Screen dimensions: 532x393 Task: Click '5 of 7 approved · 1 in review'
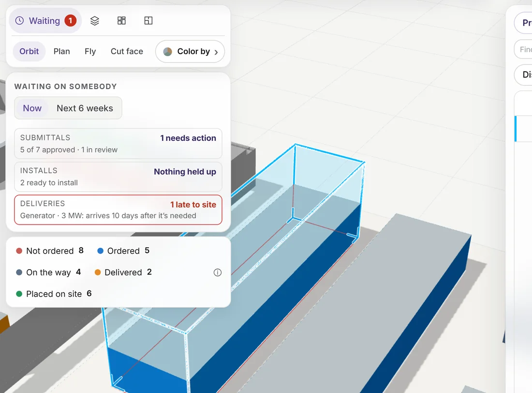click(69, 150)
